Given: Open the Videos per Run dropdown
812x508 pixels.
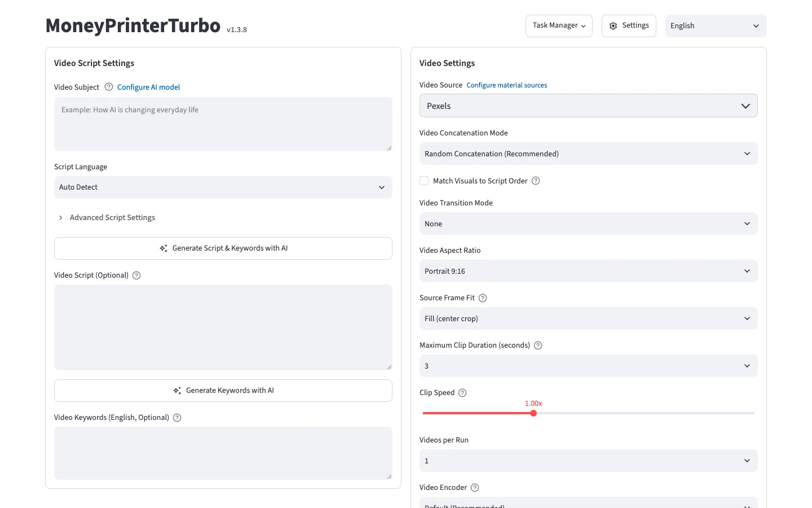Looking at the screenshot, I should 588,461.
